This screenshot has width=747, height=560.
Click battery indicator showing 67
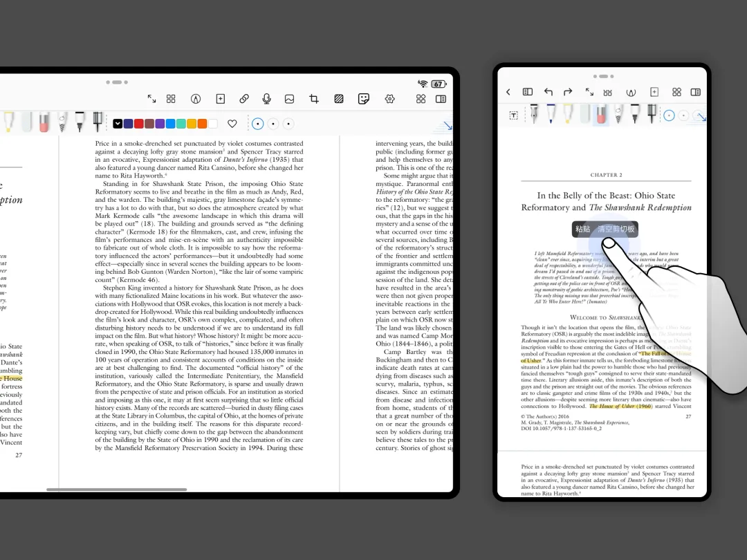tap(439, 84)
